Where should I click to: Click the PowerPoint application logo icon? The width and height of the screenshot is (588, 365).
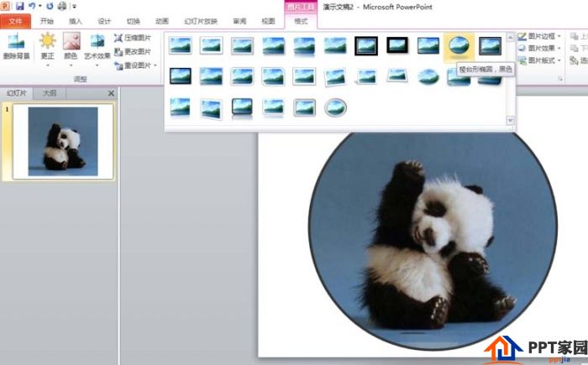[5, 6]
